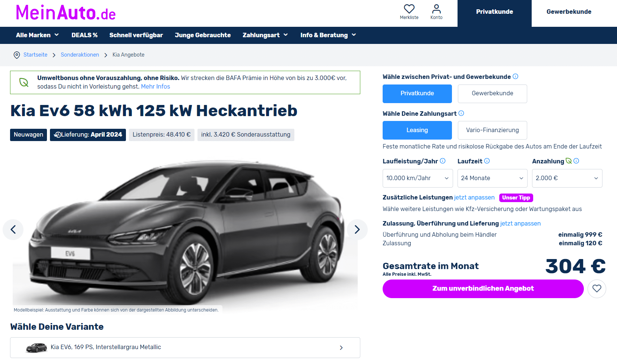The image size is (617, 364).
Task: Click the delivery clock icon in Lieferung badge
Action: click(x=57, y=135)
